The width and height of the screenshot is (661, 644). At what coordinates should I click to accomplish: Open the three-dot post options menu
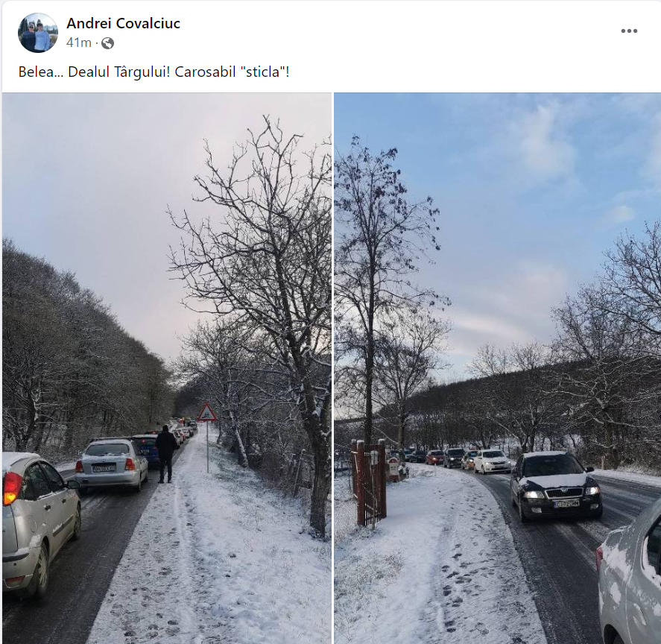click(629, 31)
